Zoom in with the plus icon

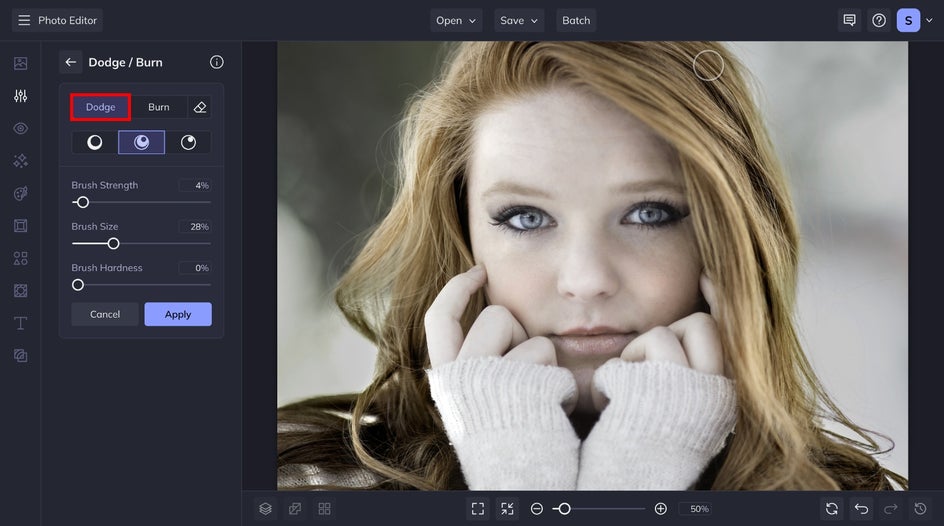[x=660, y=509]
